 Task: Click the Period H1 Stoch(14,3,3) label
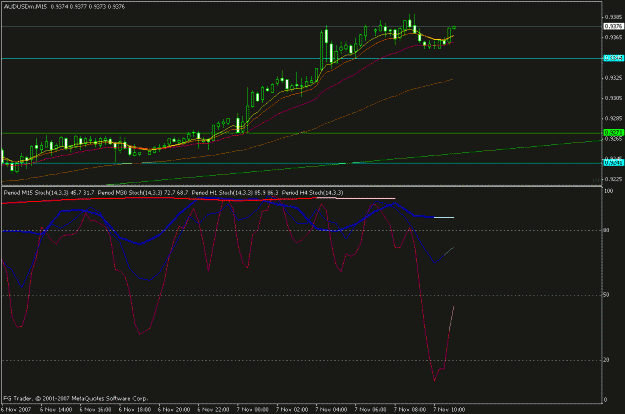pos(222,193)
